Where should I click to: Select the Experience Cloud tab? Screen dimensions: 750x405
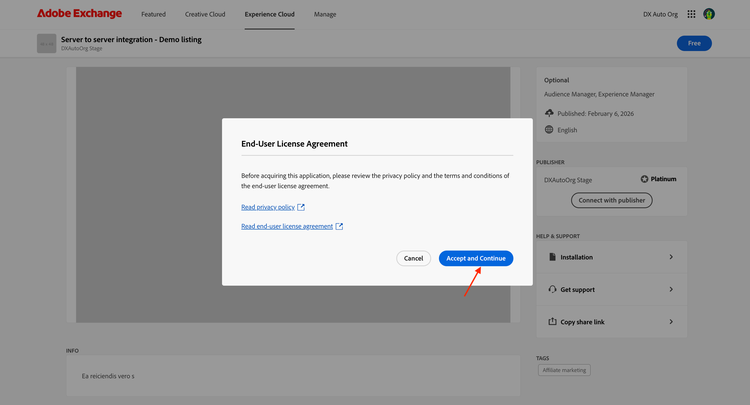(x=270, y=14)
